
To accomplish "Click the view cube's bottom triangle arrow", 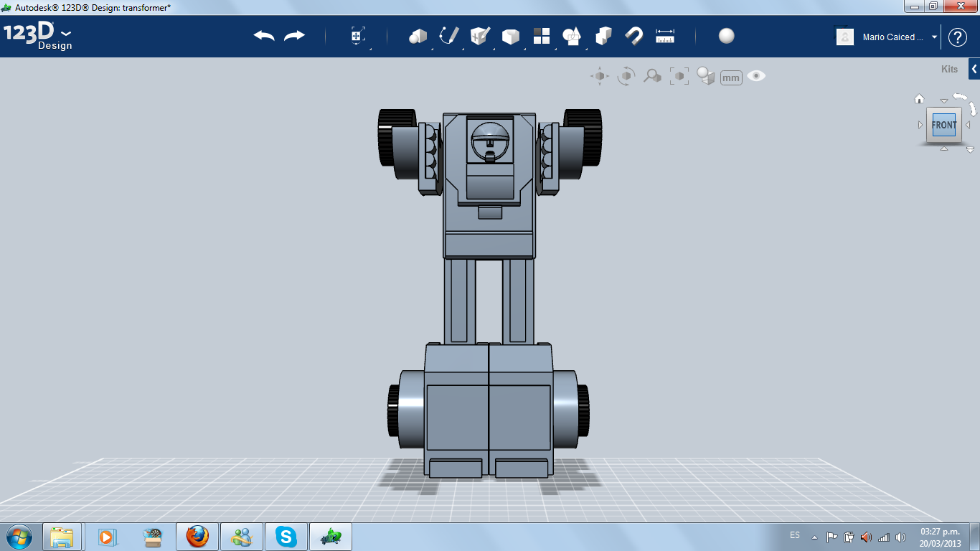I will [944, 149].
